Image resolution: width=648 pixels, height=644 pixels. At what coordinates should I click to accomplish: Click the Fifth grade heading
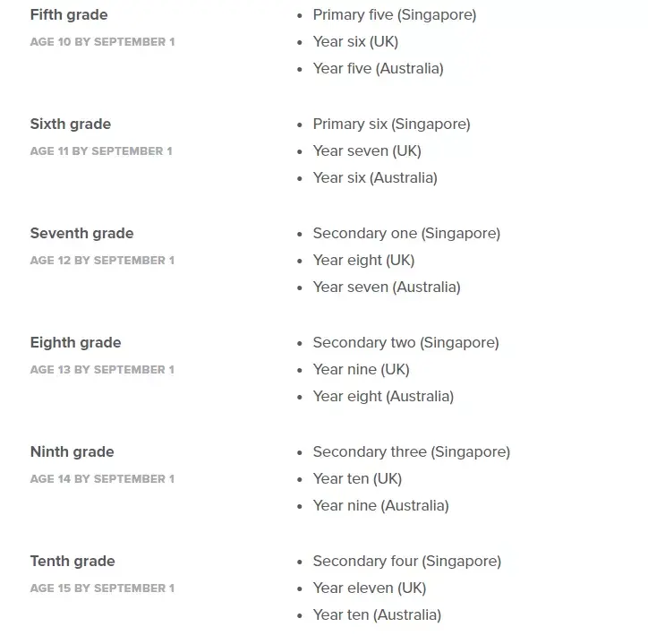click(x=68, y=14)
